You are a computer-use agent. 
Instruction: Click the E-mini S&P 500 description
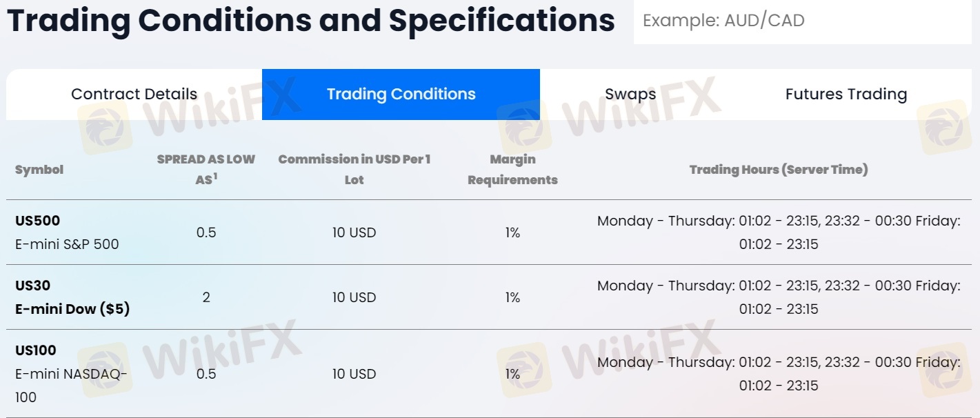(67, 244)
